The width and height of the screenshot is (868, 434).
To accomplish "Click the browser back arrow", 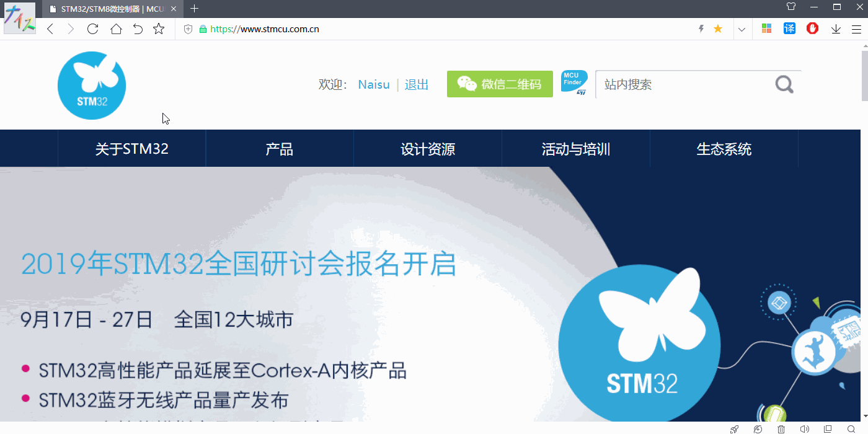I will 51,29.
